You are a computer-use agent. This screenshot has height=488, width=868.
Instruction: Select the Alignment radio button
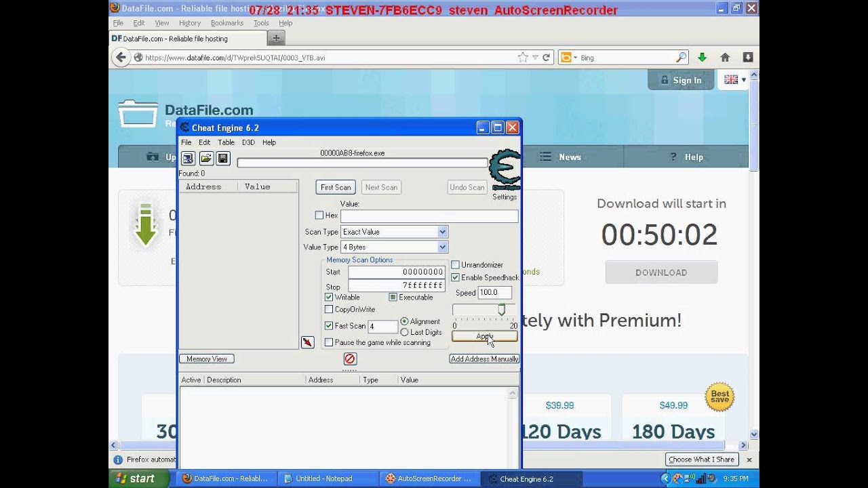tap(405, 321)
